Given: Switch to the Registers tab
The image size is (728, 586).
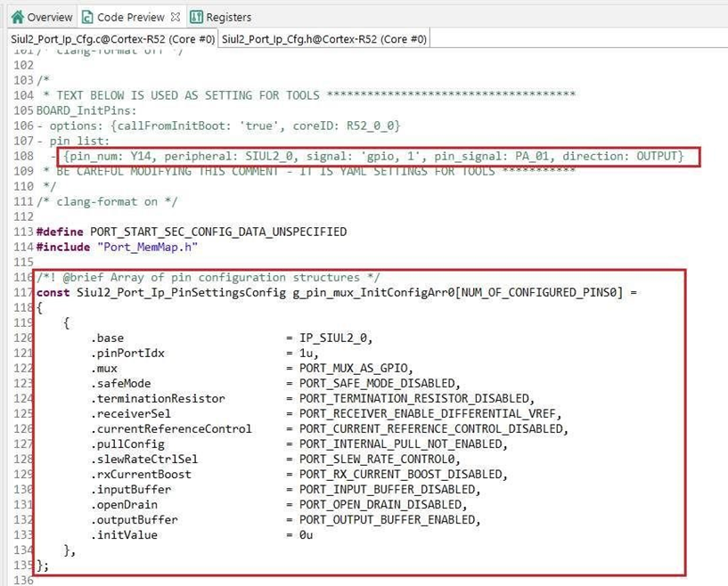Looking at the screenshot, I should pos(222,17).
